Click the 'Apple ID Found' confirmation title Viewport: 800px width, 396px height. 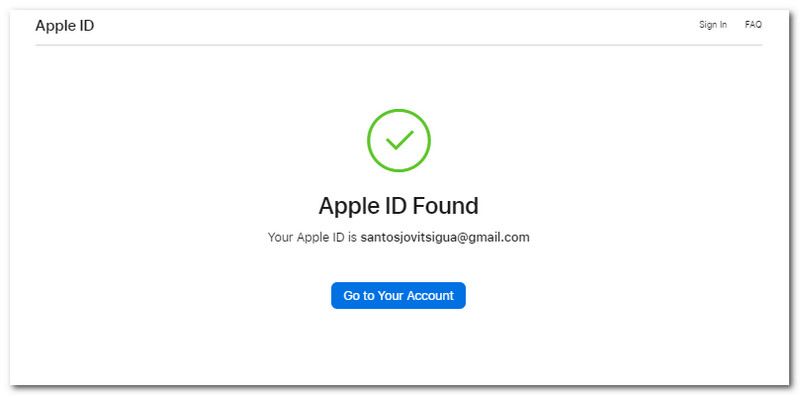click(398, 206)
